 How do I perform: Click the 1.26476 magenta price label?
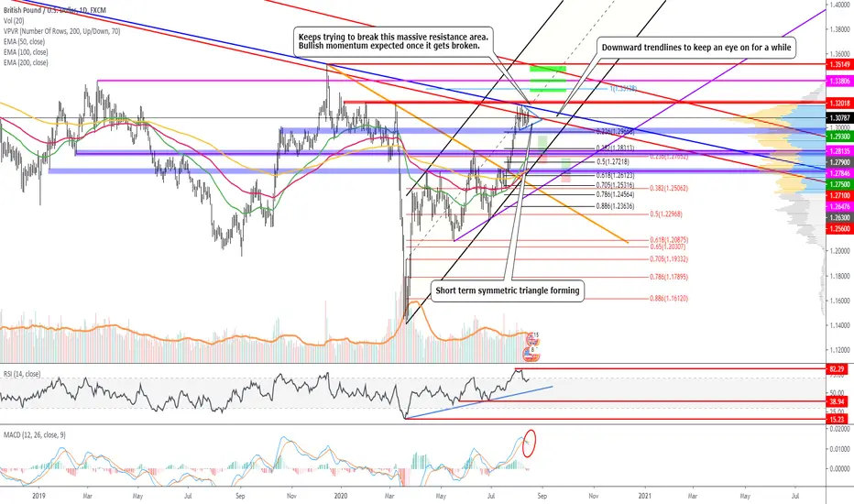pos(839,206)
